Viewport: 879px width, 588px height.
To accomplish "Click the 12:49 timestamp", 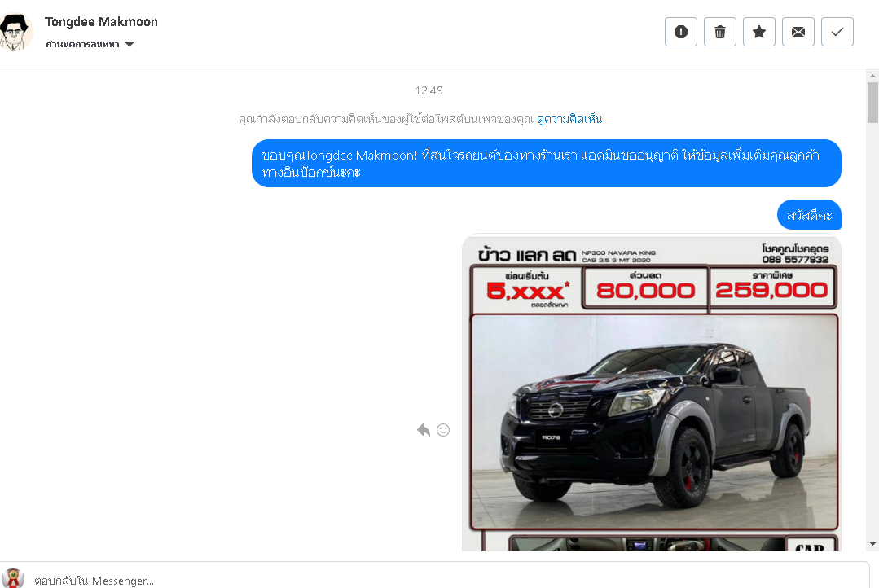I will 429,90.
